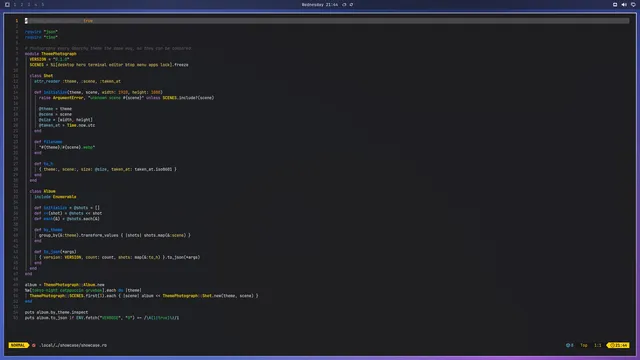Viewport: 640px width, 360px height.
Task: Switch to workspace 3
Action: [x=29, y=4]
